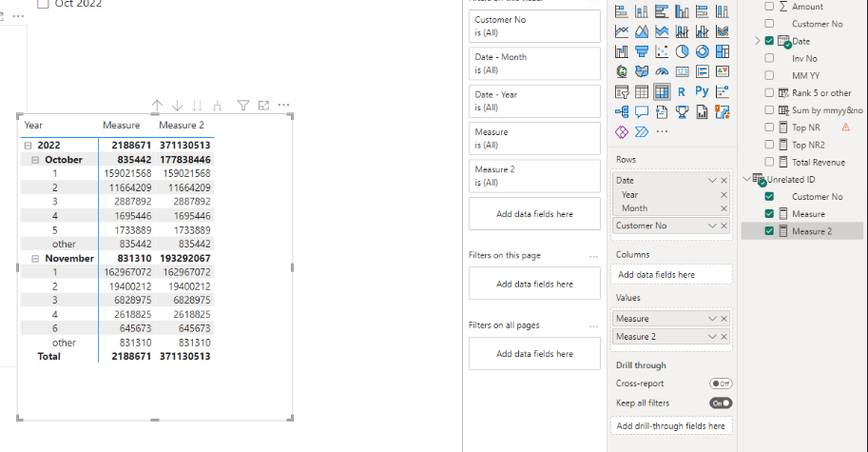Switch to the table visual
The height and width of the screenshot is (452, 868).
[642, 92]
